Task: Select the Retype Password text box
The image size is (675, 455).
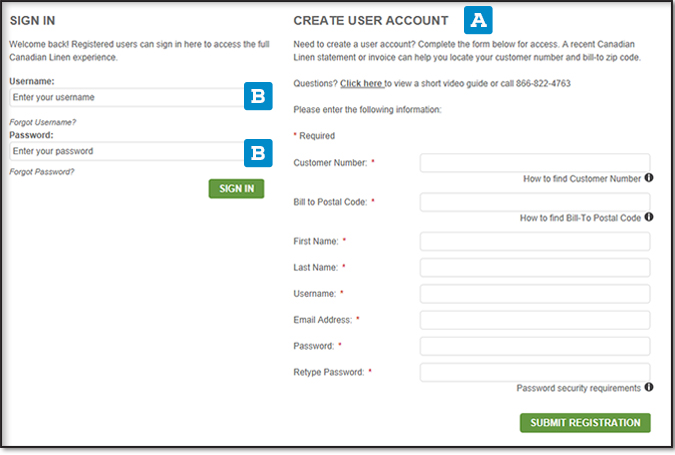Action: click(535, 372)
